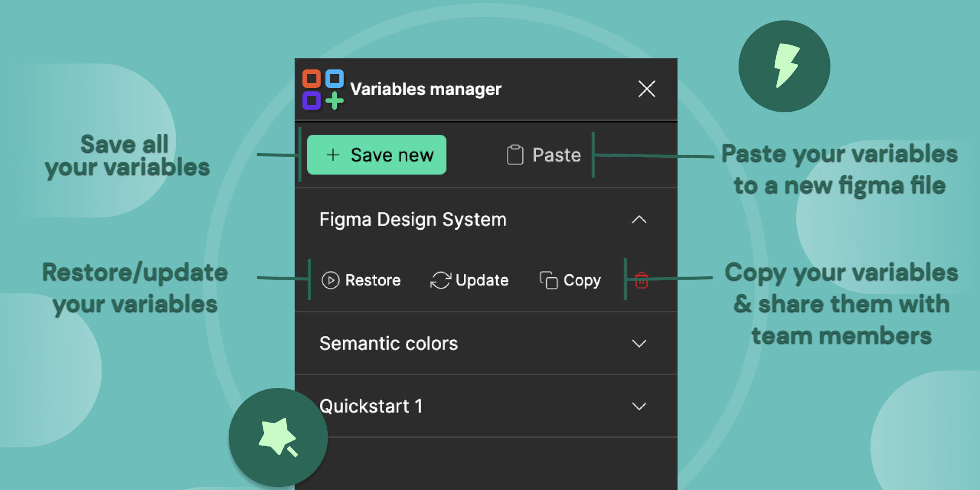980x490 pixels.
Task: Click the red trash delete icon
Action: coord(641,280)
